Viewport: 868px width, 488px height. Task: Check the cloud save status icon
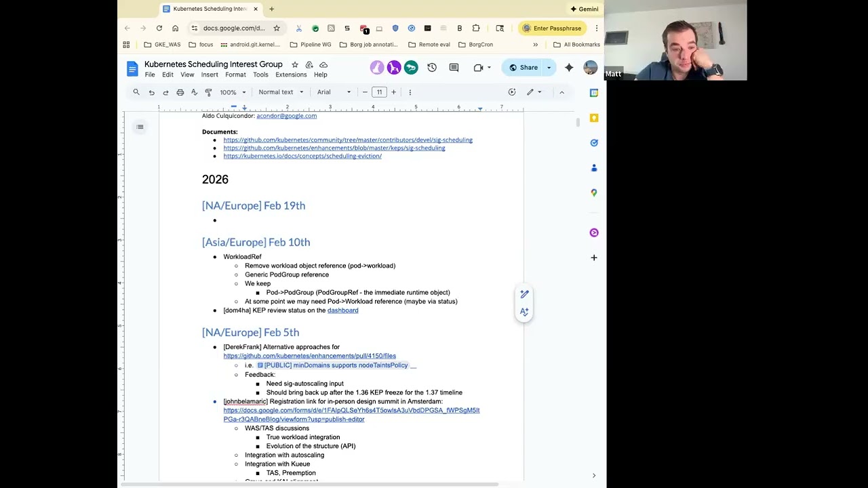(x=323, y=64)
